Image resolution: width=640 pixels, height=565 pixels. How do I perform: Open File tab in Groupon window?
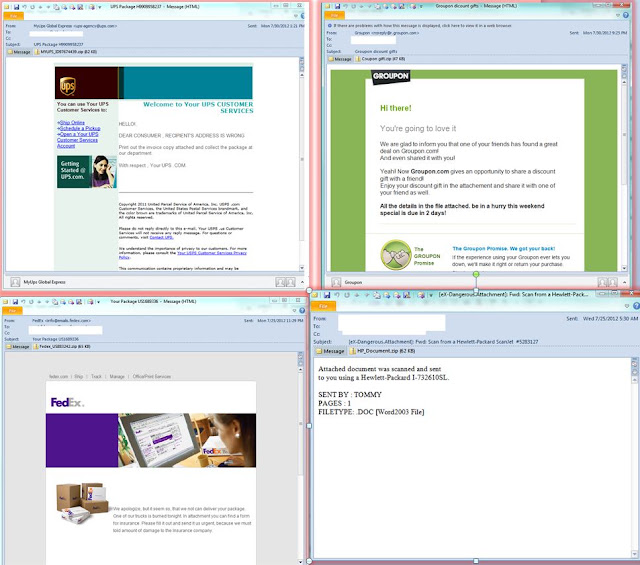[335, 15]
